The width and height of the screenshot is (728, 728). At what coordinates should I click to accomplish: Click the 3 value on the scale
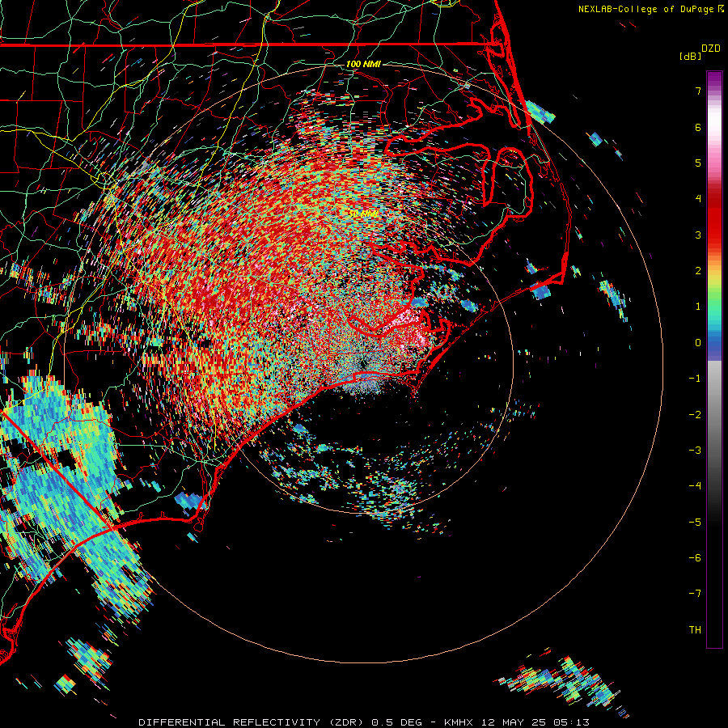tap(698, 235)
